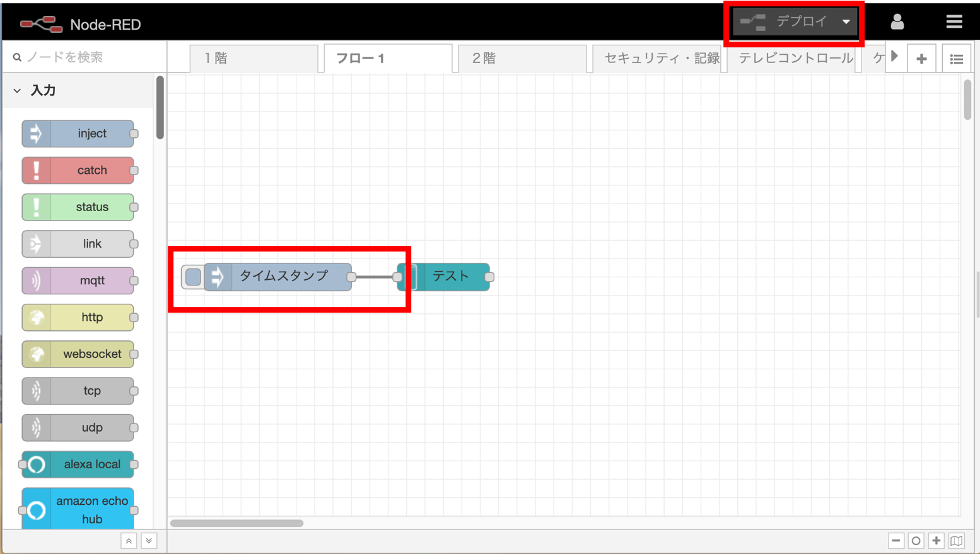
Task: Select the catch node from the input palette
Action: pyautogui.click(x=78, y=170)
